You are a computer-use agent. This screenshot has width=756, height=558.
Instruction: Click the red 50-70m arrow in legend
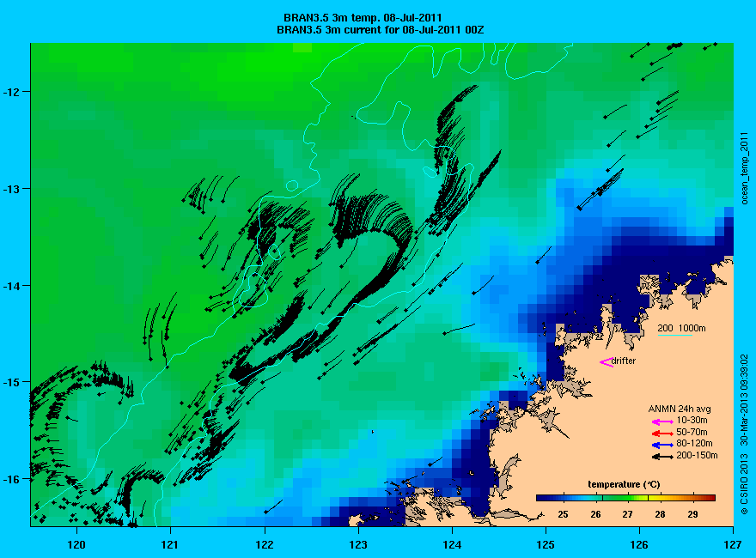click(662, 434)
